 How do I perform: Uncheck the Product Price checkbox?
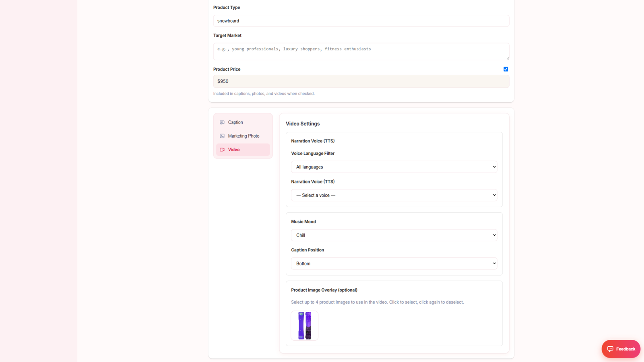point(506,69)
